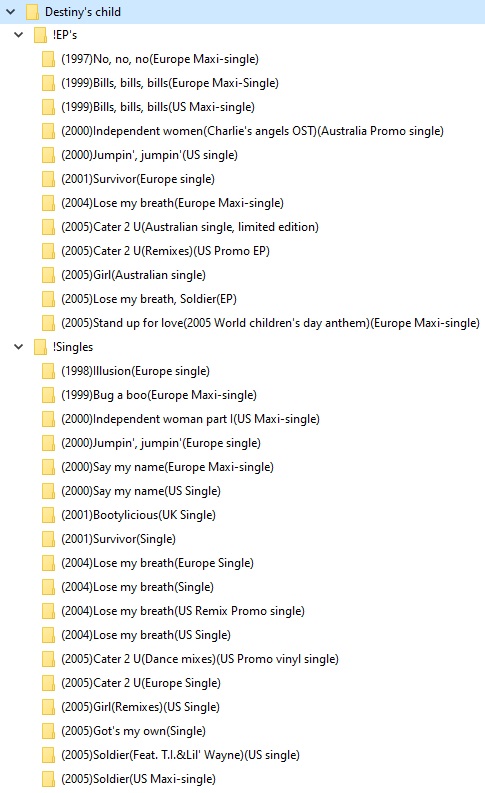The image size is (485, 793).
Task: Select (2005)Soldier(Feat. T.I.&Lil' Wayne)(US single)
Action: tap(181, 755)
